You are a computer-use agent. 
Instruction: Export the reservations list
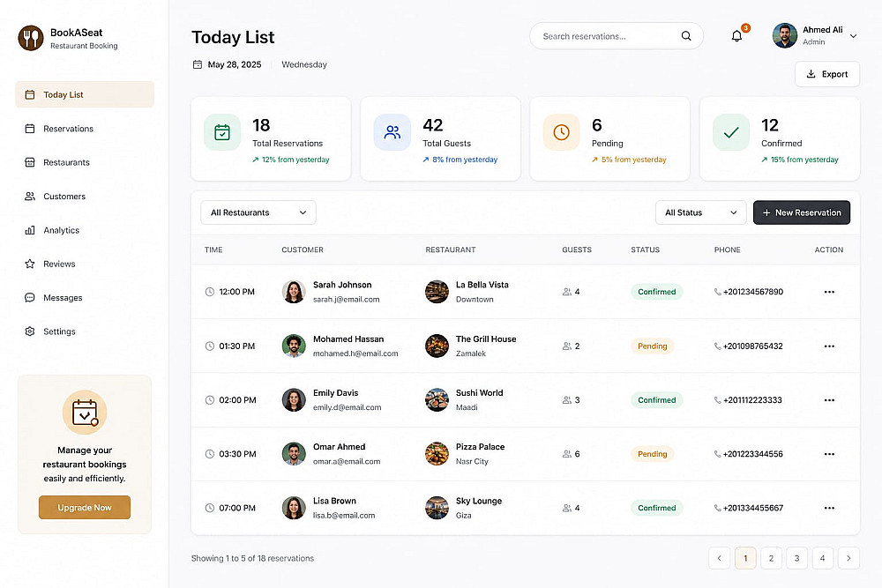(826, 74)
